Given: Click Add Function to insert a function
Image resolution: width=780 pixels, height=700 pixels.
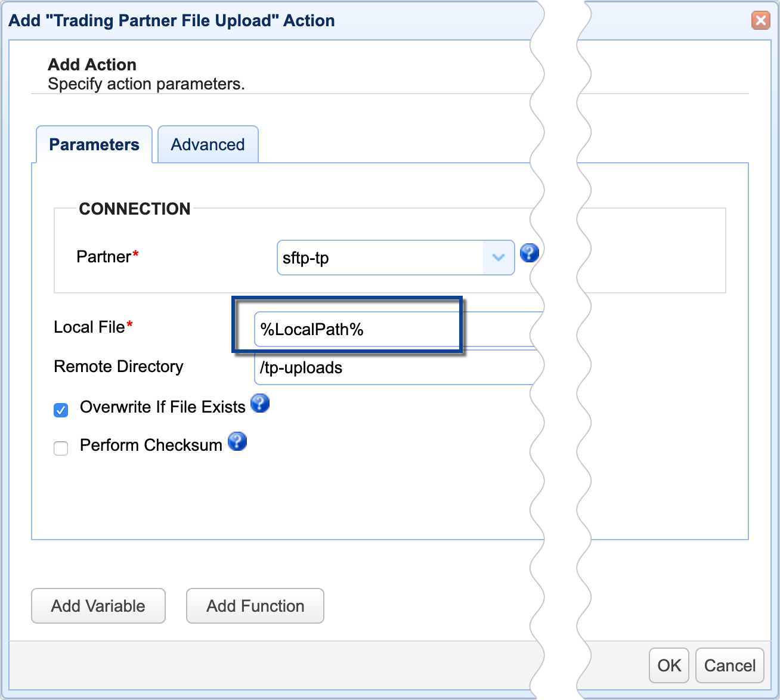Looking at the screenshot, I should pyautogui.click(x=255, y=606).
